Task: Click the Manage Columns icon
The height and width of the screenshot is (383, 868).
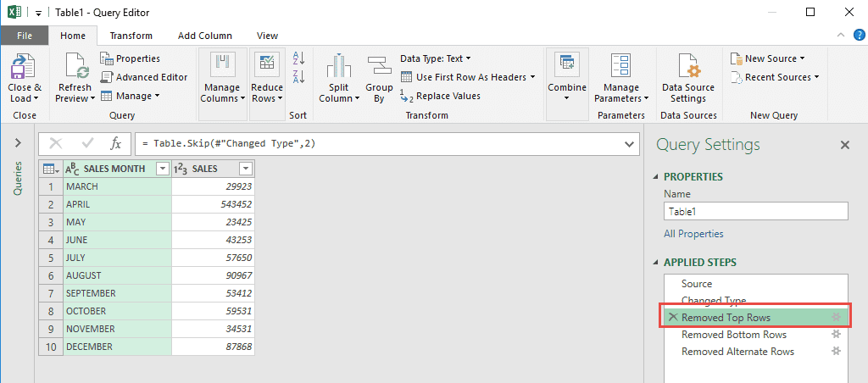Action: point(223,64)
